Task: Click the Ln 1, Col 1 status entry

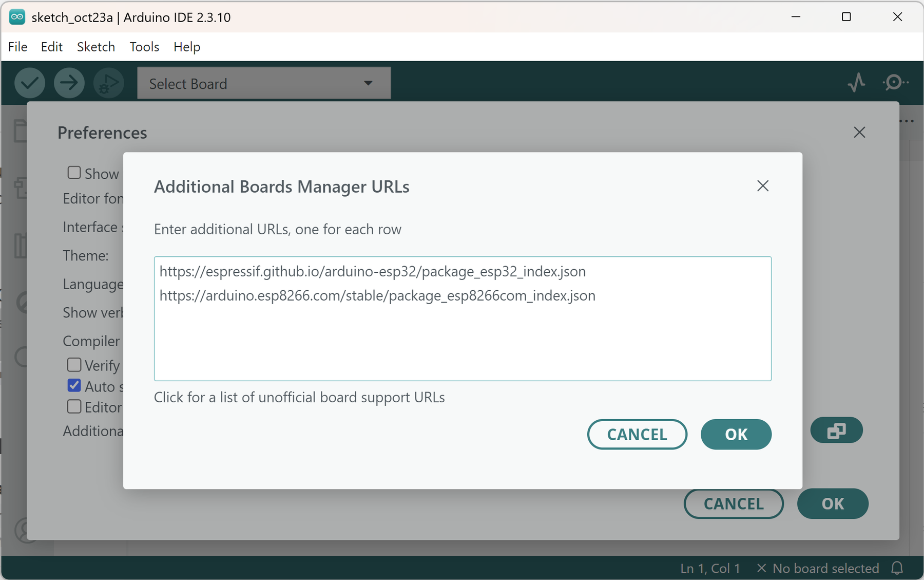Action: 710,568
